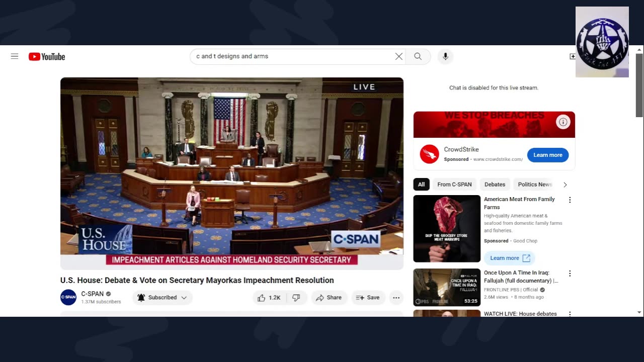Screen dimensions: 644x362
Task: Click the 1.37M subscribers text
Action: (x=101, y=302)
